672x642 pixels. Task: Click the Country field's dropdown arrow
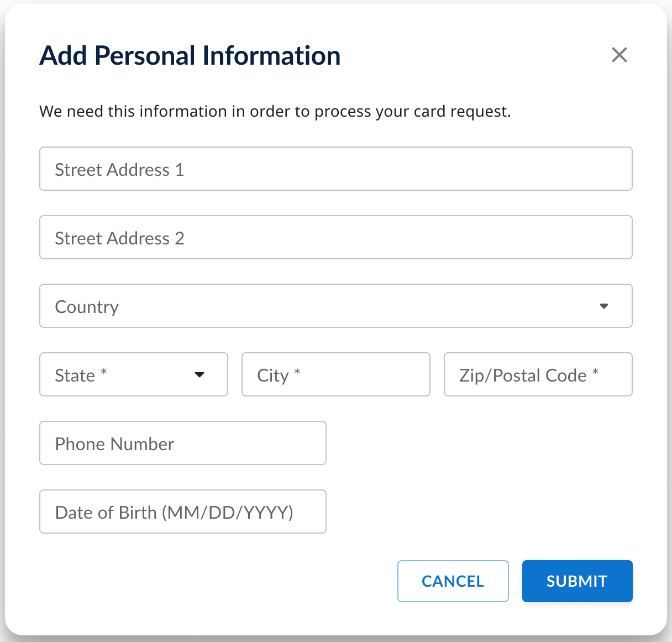point(604,306)
